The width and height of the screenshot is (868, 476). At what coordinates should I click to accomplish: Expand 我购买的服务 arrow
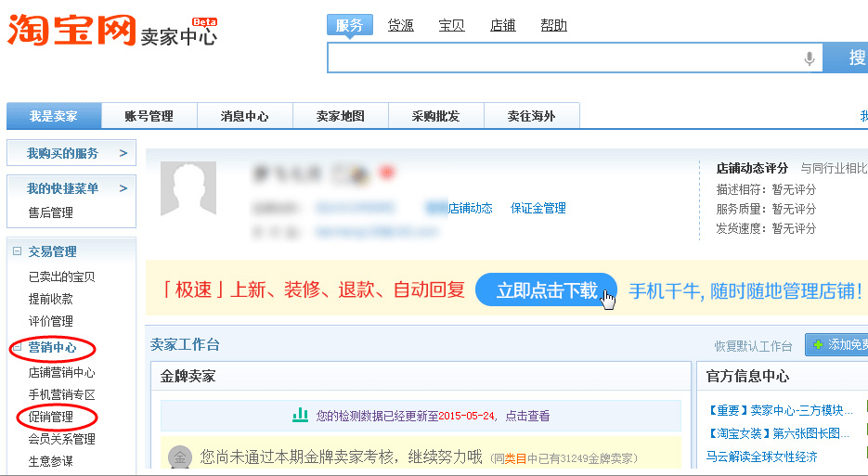pyautogui.click(x=123, y=153)
